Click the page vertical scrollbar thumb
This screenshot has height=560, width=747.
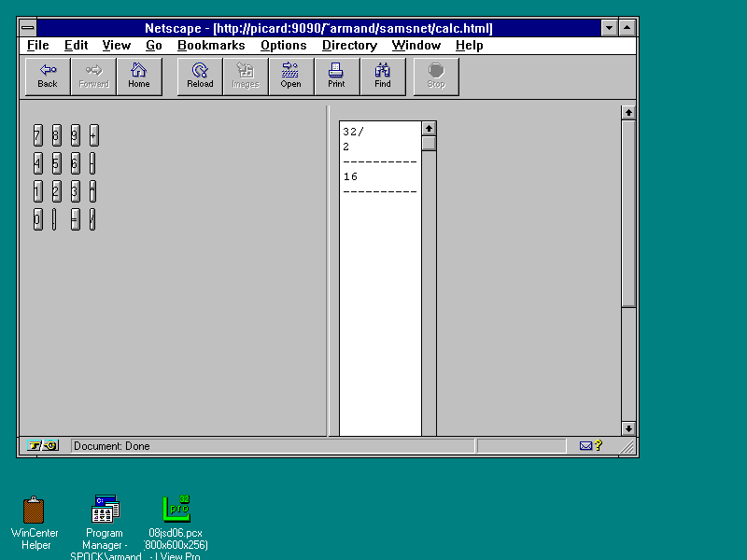628,214
